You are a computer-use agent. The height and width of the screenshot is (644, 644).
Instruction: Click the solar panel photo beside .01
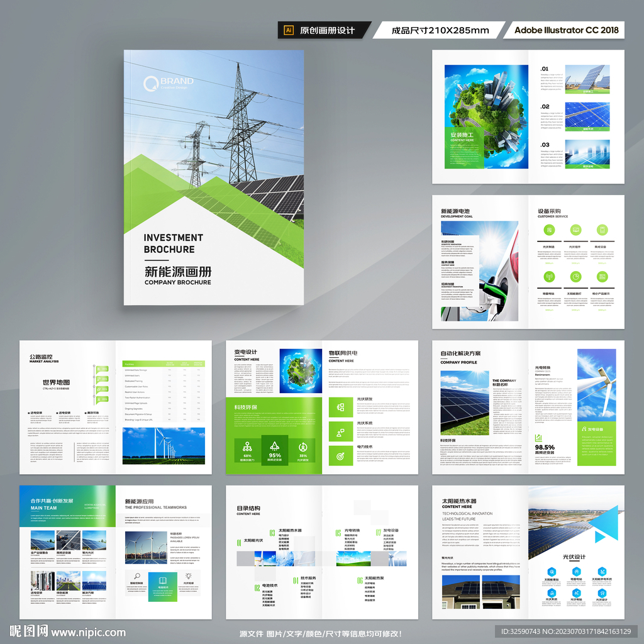(x=587, y=79)
